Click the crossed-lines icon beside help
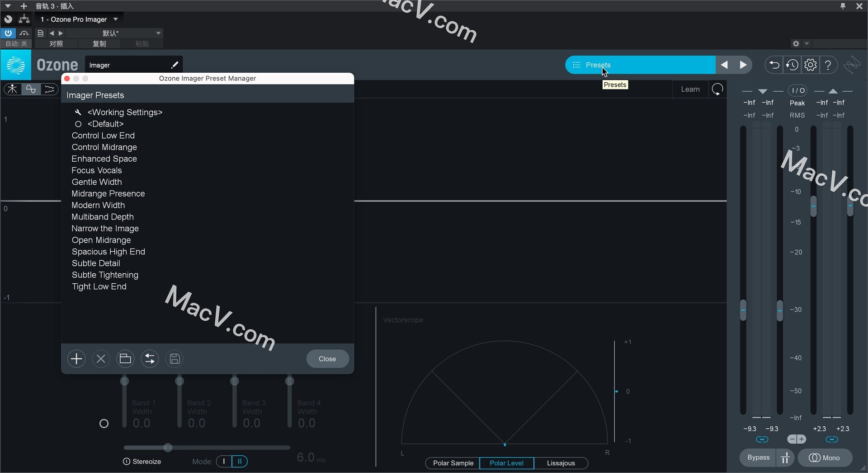The width and height of the screenshot is (868, 473). pos(852,65)
